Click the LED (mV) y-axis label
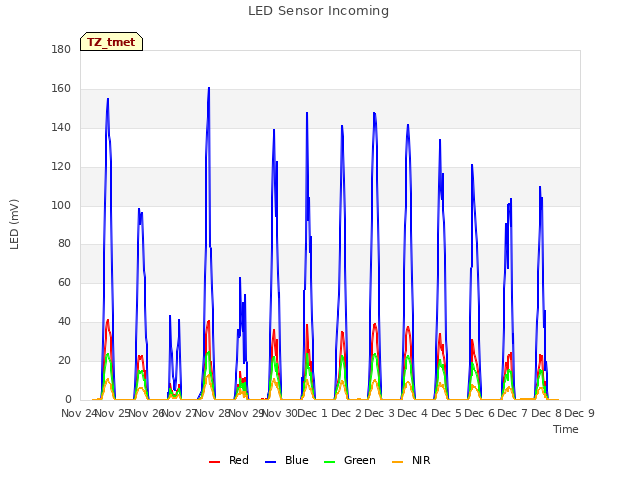The width and height of the screenshot is (640, 480). tap(14, 224)
